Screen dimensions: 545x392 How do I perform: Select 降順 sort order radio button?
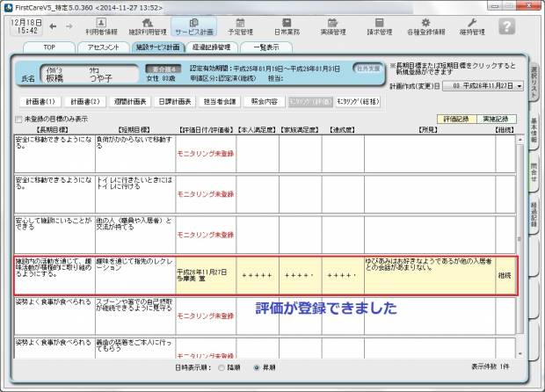[x=221, y=366]
